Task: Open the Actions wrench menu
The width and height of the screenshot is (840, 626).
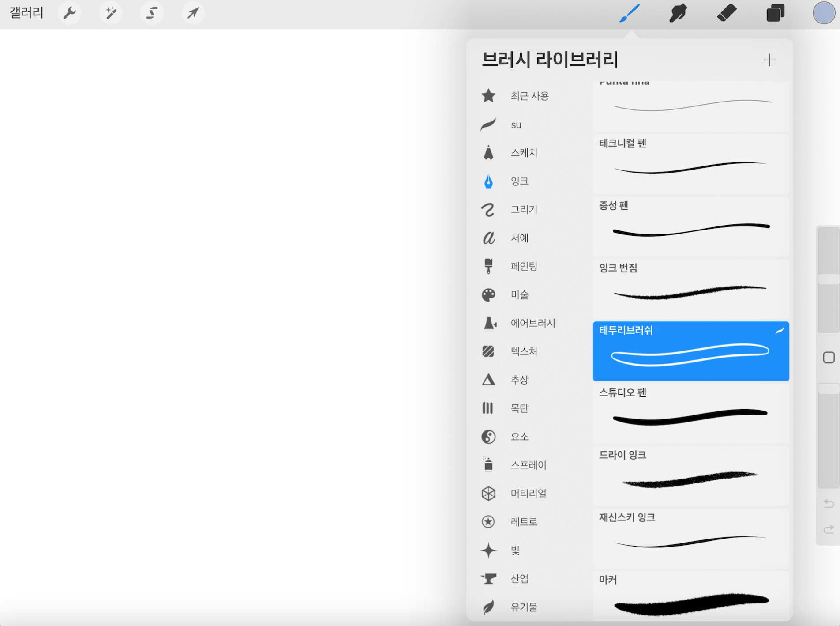Action: pos(69,13)
